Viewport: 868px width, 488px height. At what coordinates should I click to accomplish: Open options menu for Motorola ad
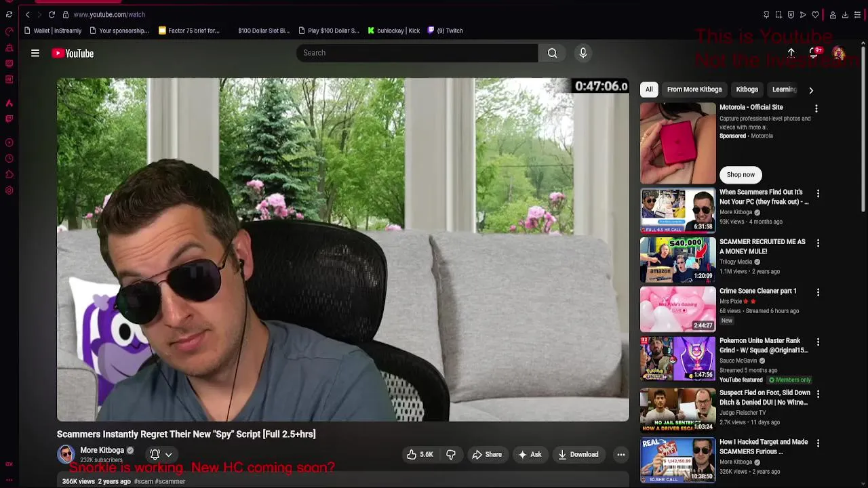[x=816, y=109]
